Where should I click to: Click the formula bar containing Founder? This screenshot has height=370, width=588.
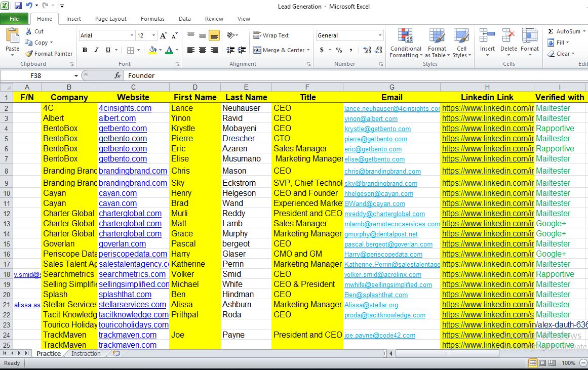click(x=356, y=76)
